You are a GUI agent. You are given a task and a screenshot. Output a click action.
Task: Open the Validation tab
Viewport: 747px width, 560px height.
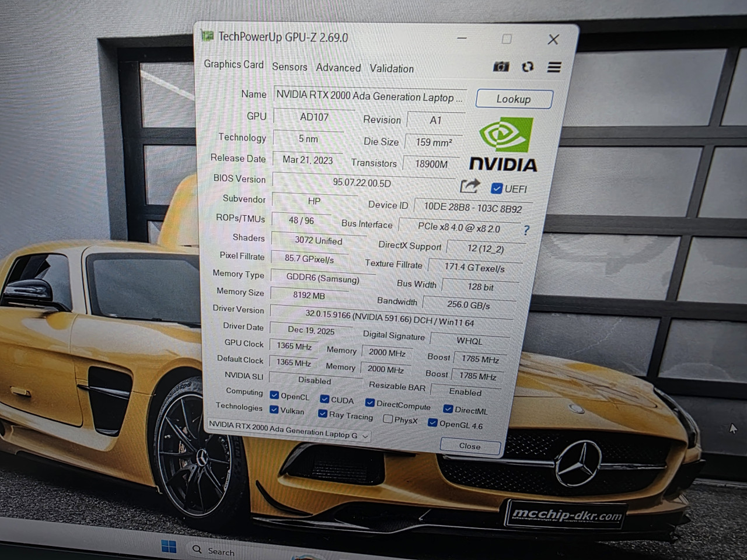pyautogui.click(x=392, y=68)
